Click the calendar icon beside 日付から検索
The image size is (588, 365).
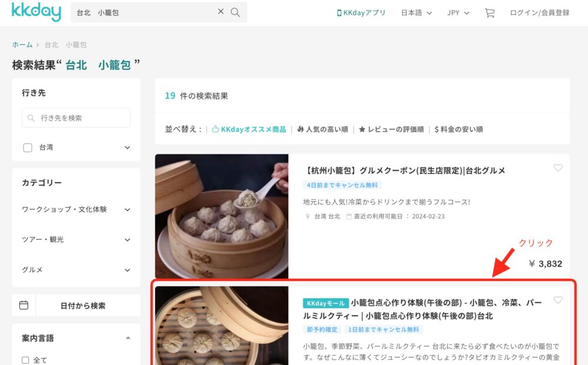24,306
